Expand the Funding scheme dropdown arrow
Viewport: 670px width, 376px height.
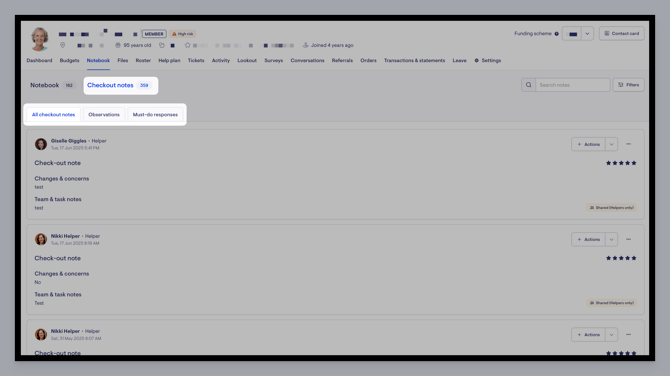[x=587, y=34]
